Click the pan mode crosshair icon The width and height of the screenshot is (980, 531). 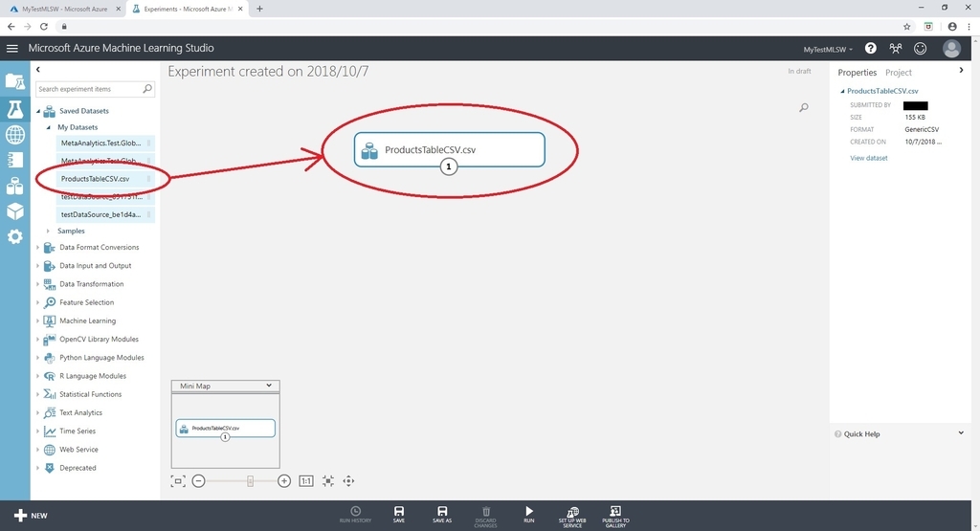(348, 481)
